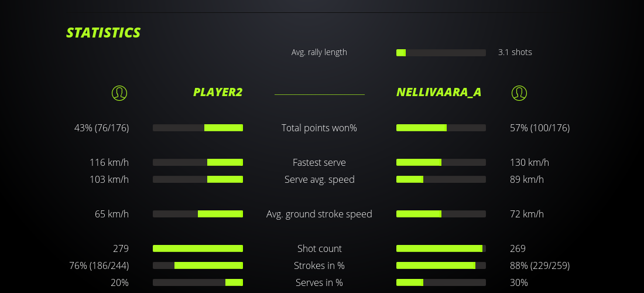Click the Shot count label
The height and width of the screenshot is (293, 644).
tap(319, 248)
